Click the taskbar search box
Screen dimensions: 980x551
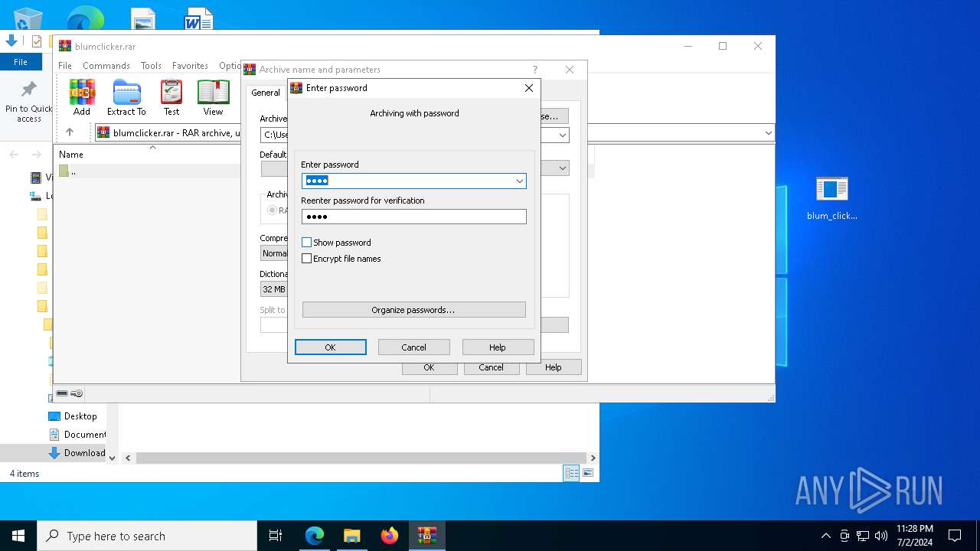pos(147,536)
